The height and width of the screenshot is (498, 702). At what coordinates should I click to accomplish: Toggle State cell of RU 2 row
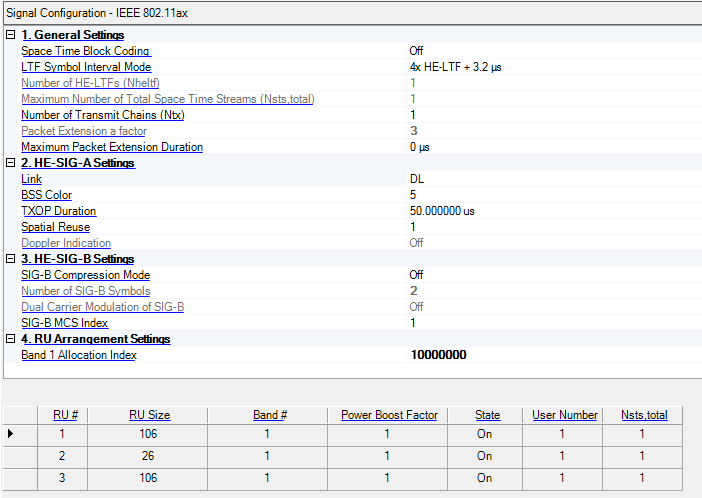[x=484, y=456]
